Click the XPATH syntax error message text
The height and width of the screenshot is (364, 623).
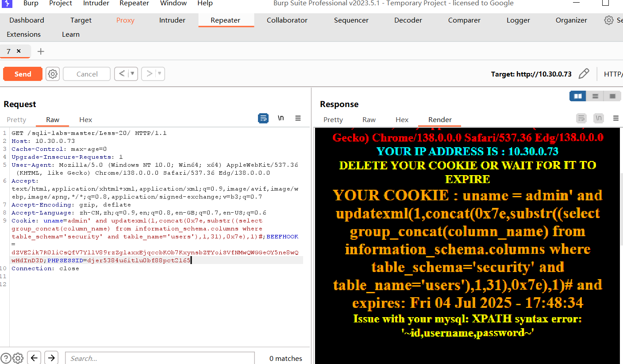pyautogui.click(x=467, y=326)
